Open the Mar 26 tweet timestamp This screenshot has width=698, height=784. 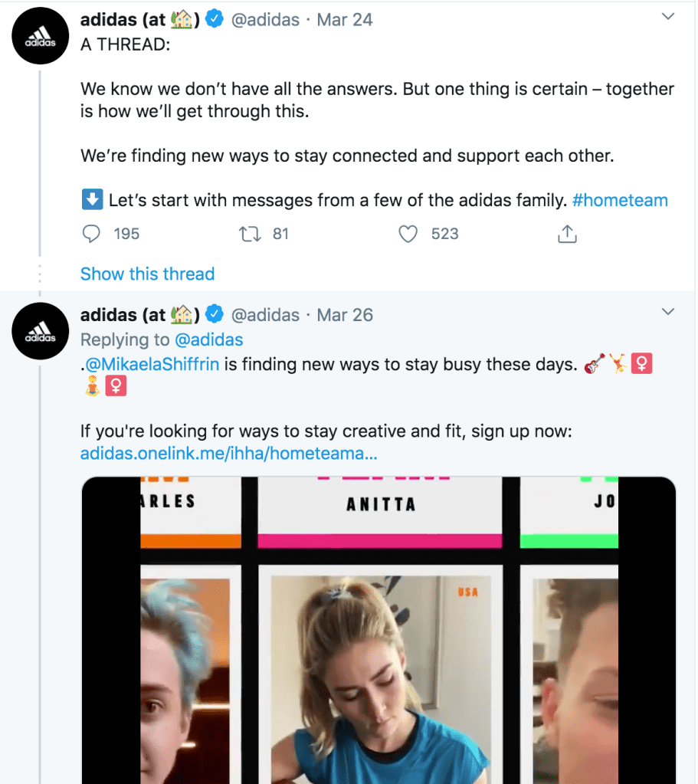point(345,314)
